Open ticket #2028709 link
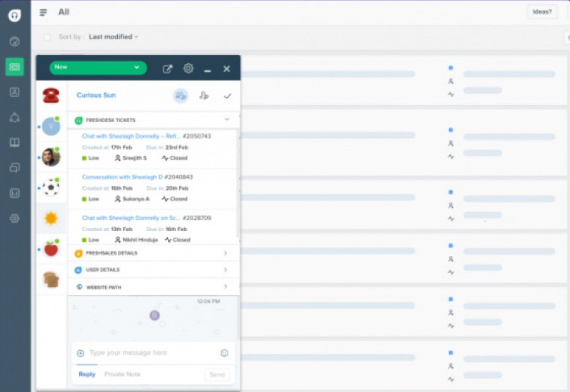The height and width of the screenshot is (392, 570). tap(146, 218)
